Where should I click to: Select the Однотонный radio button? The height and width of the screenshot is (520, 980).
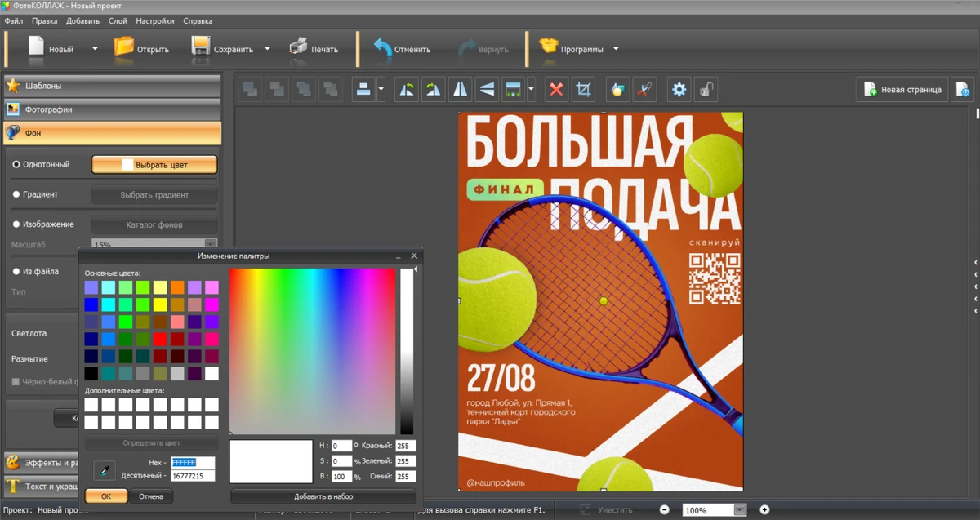tap(16, 165)
